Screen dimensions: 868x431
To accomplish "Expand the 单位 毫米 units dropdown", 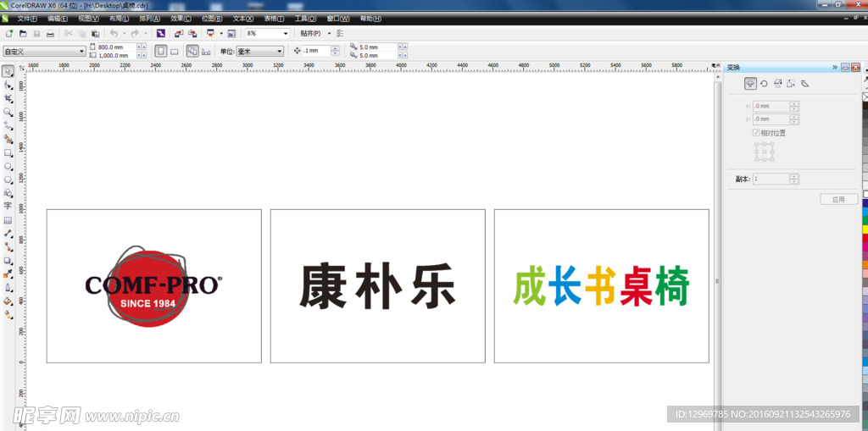I will pyautogui.click(x=279, y=51).
